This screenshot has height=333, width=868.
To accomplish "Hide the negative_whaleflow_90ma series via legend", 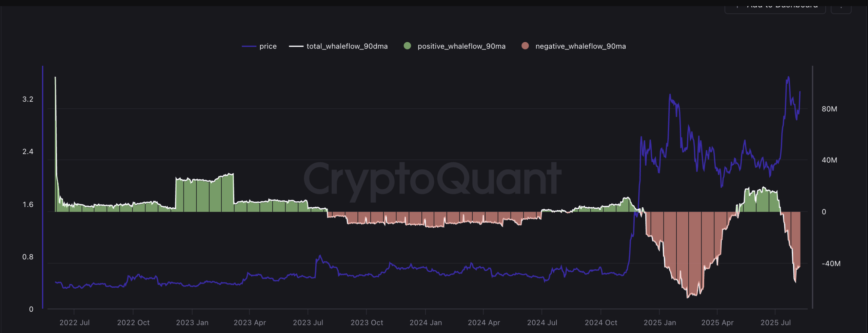I will click(x=574, y=46).
